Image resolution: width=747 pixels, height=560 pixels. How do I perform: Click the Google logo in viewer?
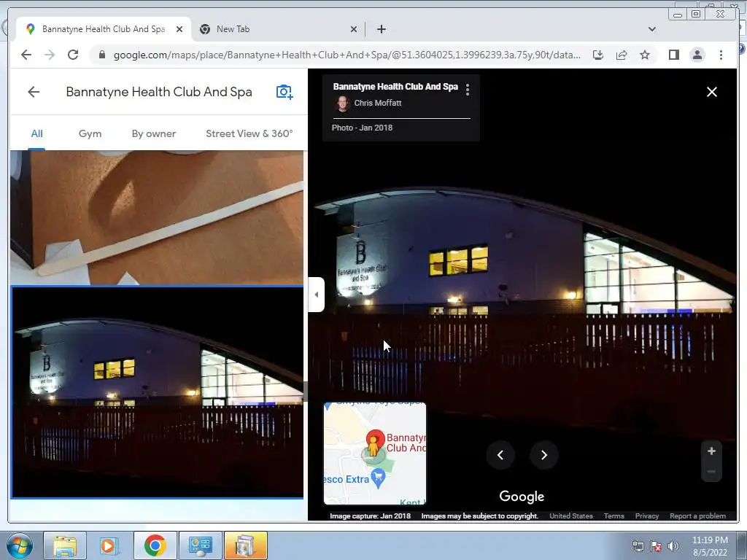click(522, 496)
